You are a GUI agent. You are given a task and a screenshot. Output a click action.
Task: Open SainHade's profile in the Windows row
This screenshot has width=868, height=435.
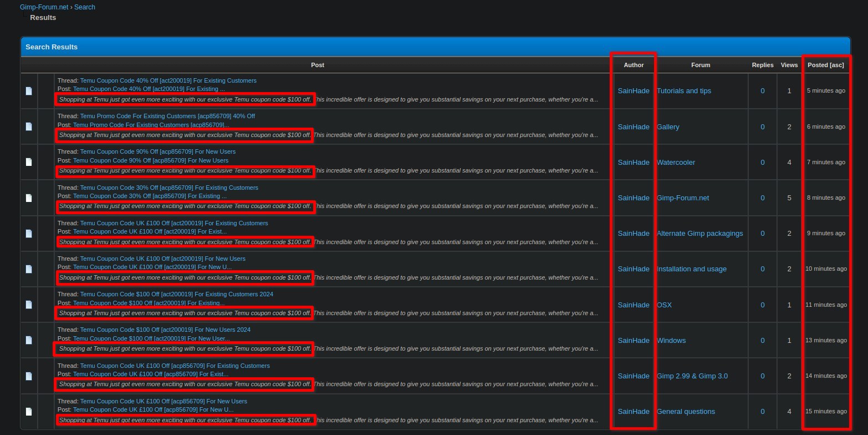coord(634,340)
